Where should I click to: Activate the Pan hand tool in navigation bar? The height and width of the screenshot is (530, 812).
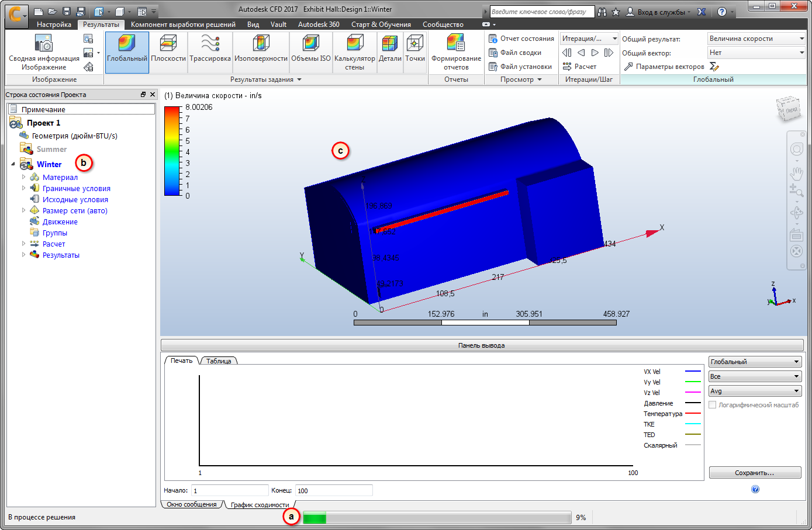(796, 173)
